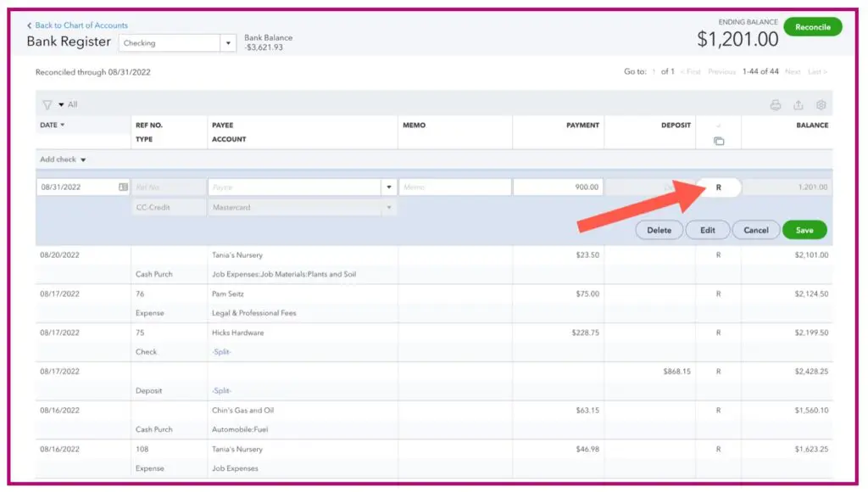
Task: Select the Tania's Nursery 08/20/2022 payee
Action: click(237, 255)
